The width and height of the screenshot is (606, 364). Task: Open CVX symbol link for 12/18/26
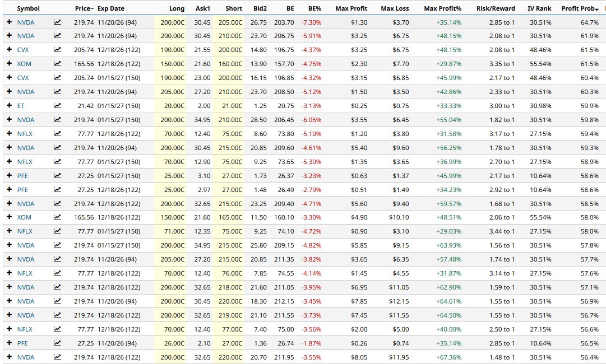tap(23, 50)
